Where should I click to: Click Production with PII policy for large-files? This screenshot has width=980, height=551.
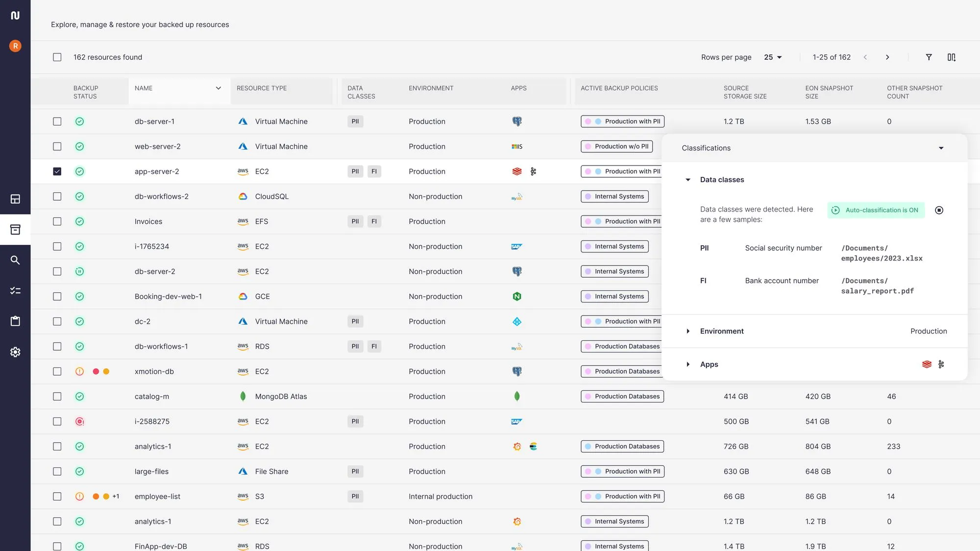pyautogui.click(x=622, y=471)
